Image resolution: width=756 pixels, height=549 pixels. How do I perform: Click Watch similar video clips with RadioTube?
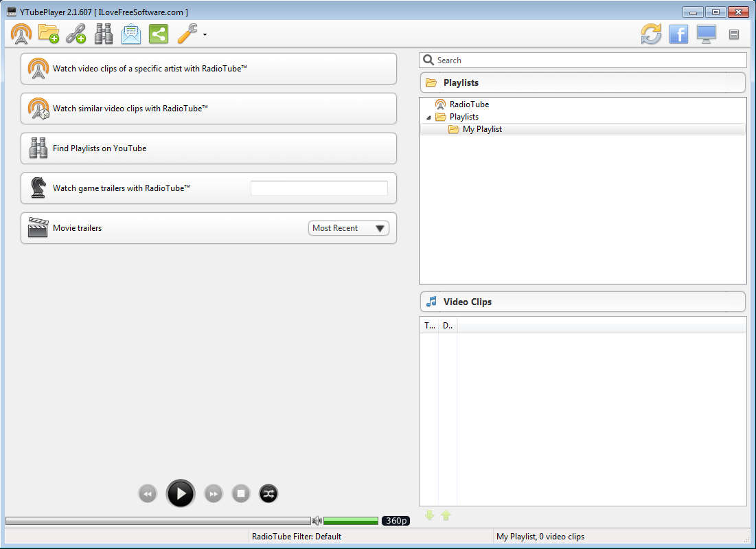click(x=209, y=109)
